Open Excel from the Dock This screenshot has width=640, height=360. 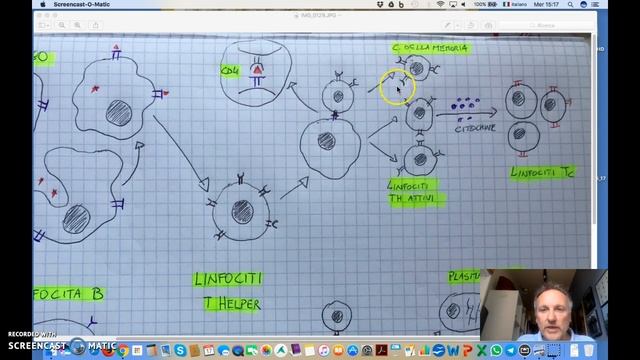click(482, 350)
